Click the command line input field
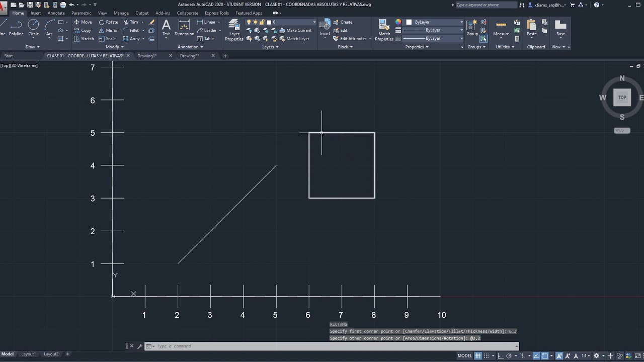644x362 pixels. (332, 346)
